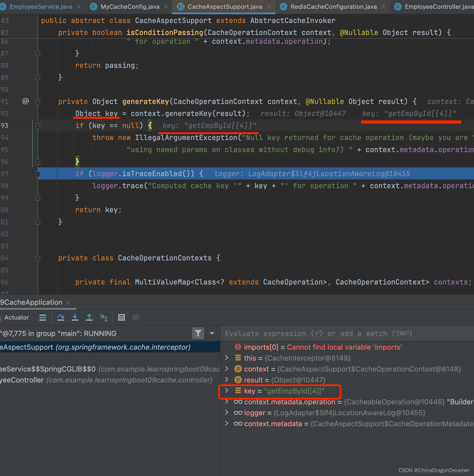Screen dimensions: 474x476
Task: Select the 9CacheApplication debug session tab
Action: point(31,302)
